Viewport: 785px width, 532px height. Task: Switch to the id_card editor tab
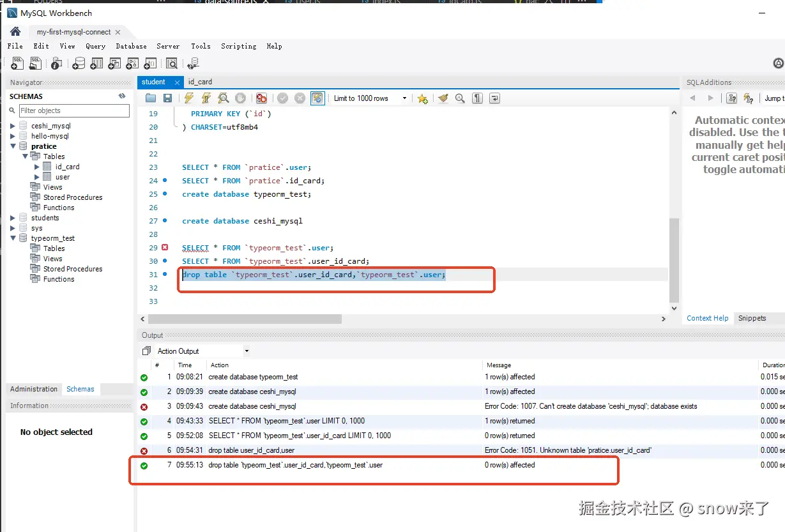click(200, 82)
